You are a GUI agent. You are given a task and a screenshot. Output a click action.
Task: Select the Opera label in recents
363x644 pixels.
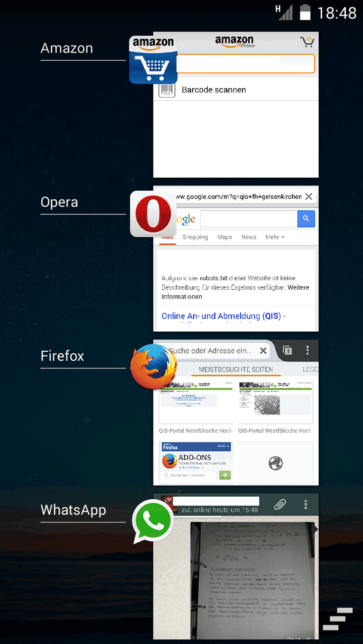pyautogui.click(x=59, y=202)
